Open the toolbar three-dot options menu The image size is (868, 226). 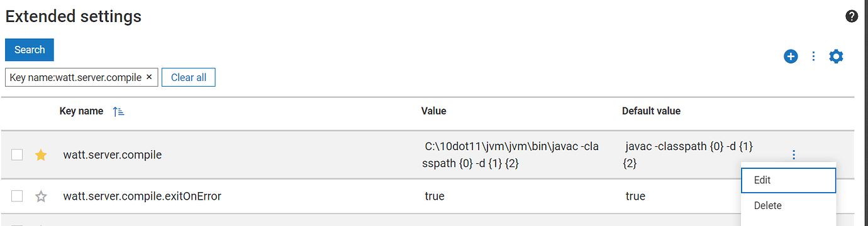click(x=813, y=56)
